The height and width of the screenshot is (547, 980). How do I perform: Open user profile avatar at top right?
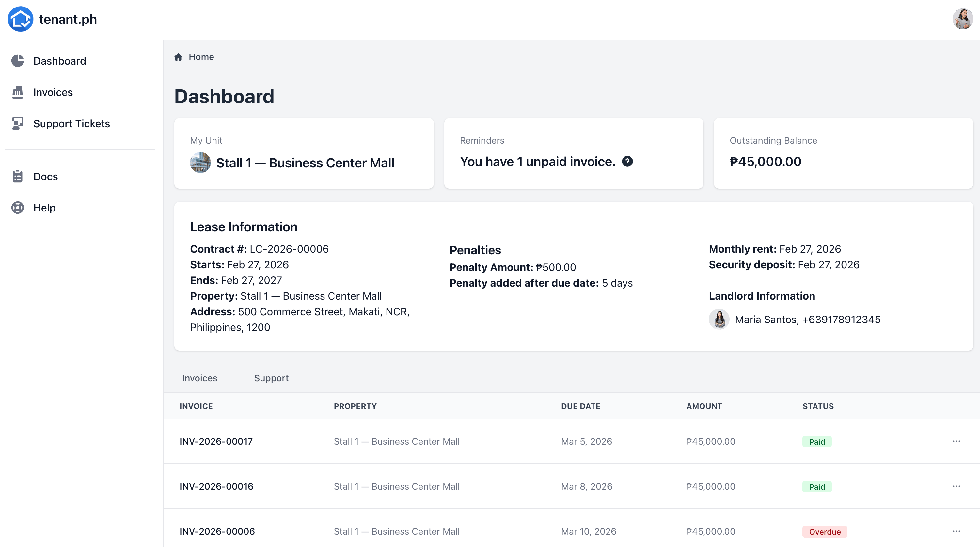pyautogui.click(x=962, y=19)
